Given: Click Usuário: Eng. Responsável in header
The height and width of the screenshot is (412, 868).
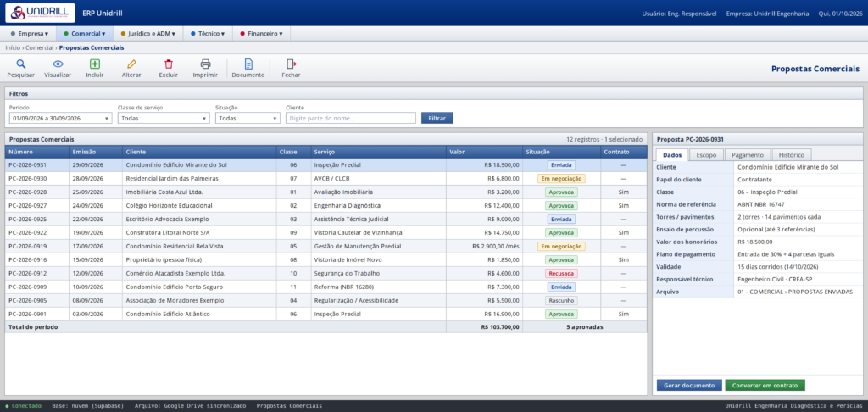Looking at the screenshot, I should [x=679, y=14].
